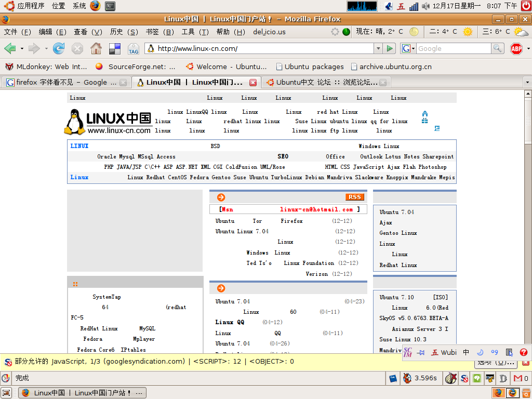Open the 查看 (V) menu
This screenshot has width=532, height=399.
coord(88,32)
